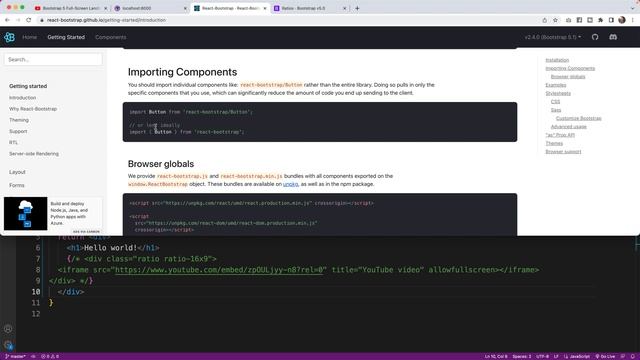Collapse the Getting started sidebar section

coord(28,86)
